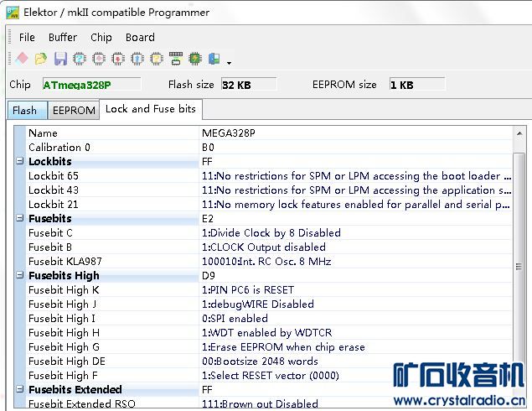Open the toolbar dropdown arrow

(x=229, y=62)
